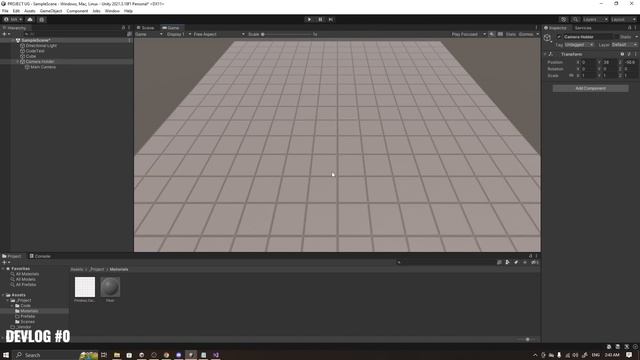
Task: Select the CodeTest object in Hierarchy
Action: pos(67,51)
